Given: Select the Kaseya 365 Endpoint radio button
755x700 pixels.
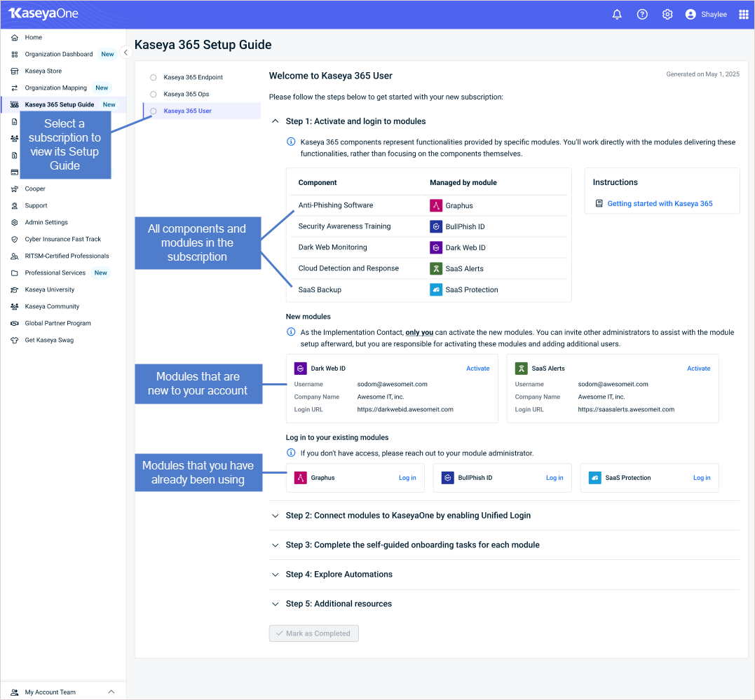Looking at the screenshot, I should tap(153, 78).
